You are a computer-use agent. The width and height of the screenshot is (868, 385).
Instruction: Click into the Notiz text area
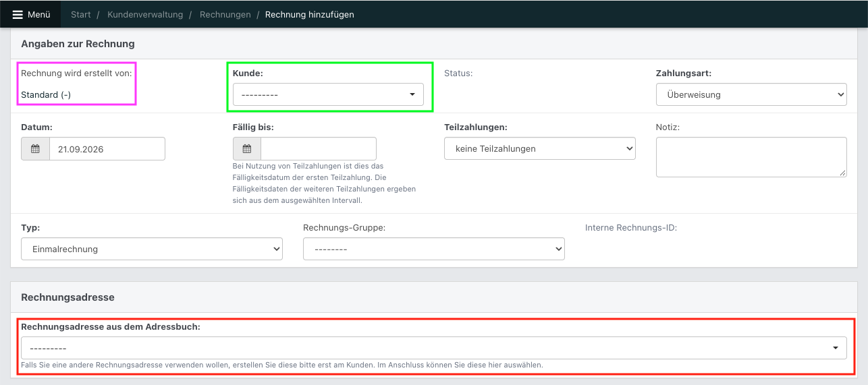(751, 157)
